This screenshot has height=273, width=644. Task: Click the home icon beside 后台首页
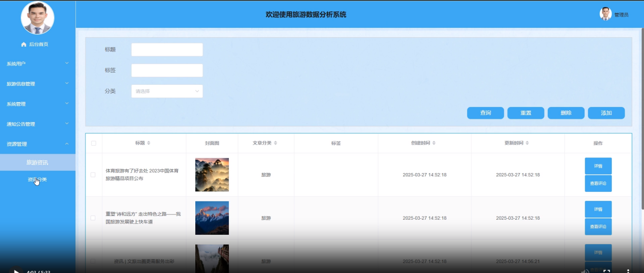24,44
